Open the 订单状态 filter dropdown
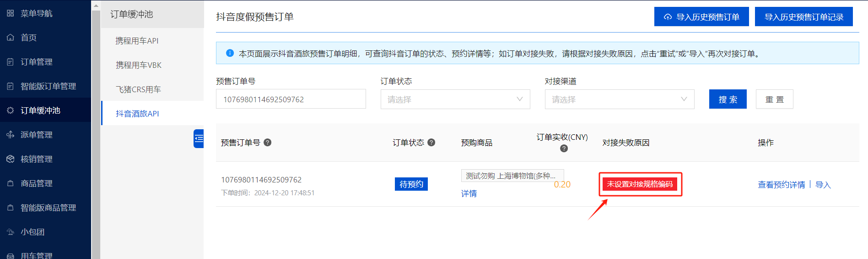The image size is (868, 259). coord(455,99)
